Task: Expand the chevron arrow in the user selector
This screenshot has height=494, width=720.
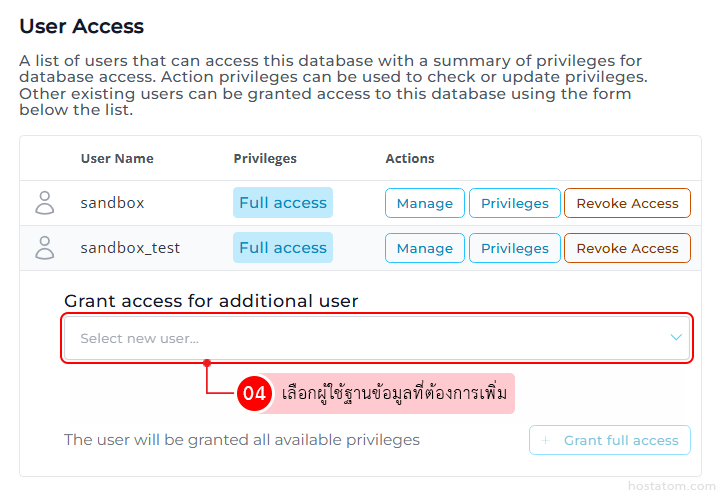Action: pos(676,338)
